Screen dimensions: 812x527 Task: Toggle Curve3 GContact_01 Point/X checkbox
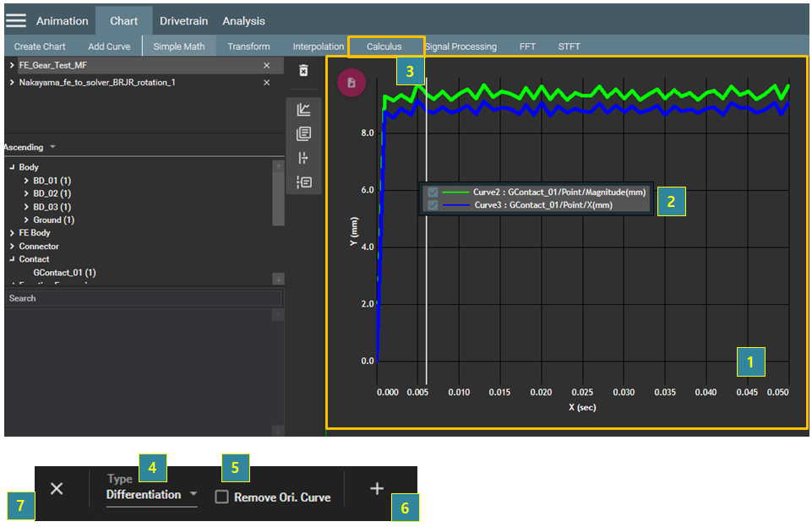pyautogui.click(x=433, y=205)
